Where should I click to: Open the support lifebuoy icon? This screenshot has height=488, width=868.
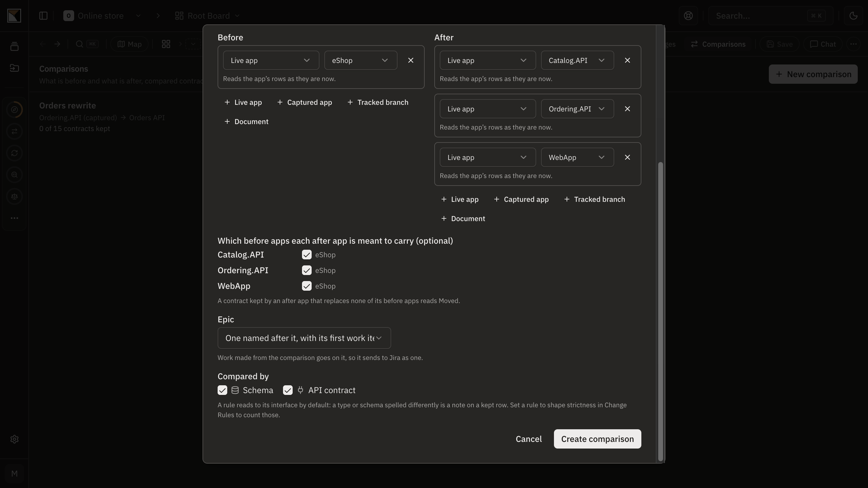[688, 16]
